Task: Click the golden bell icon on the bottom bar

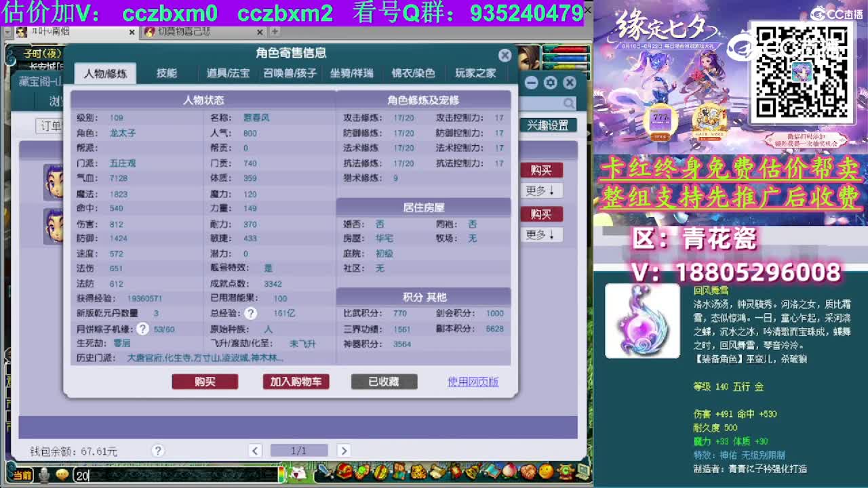Action: (x=472, y=472)
